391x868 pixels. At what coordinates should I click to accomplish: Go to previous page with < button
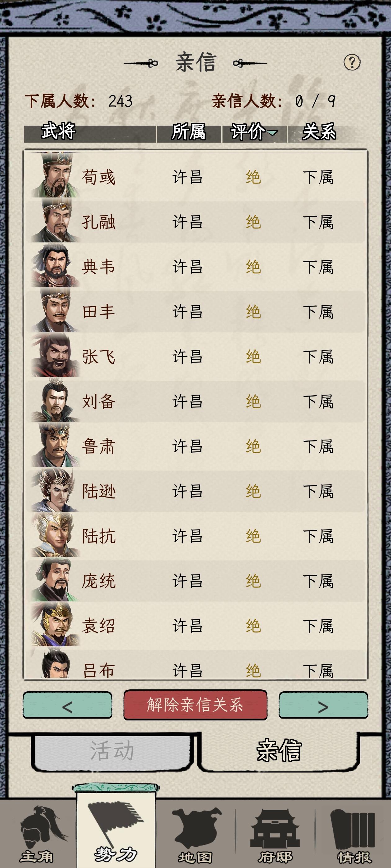[67, 705]
